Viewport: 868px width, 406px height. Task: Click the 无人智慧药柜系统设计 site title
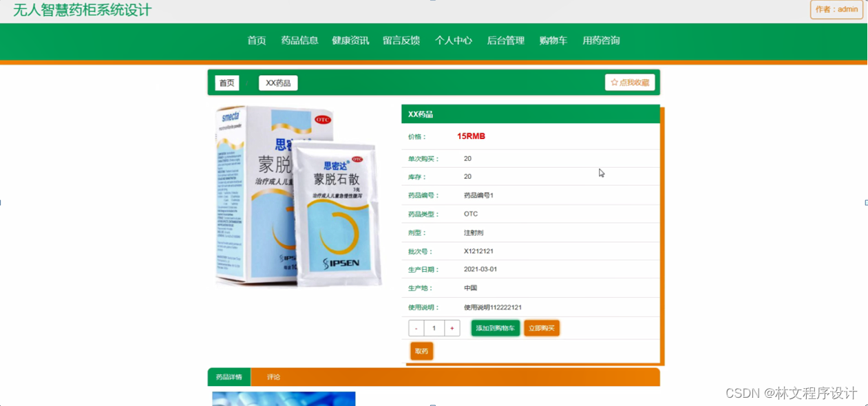(x=83, y=10)
